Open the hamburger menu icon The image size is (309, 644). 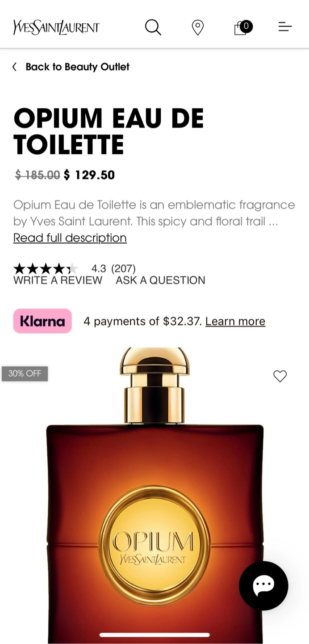click(x=285, y=27)
